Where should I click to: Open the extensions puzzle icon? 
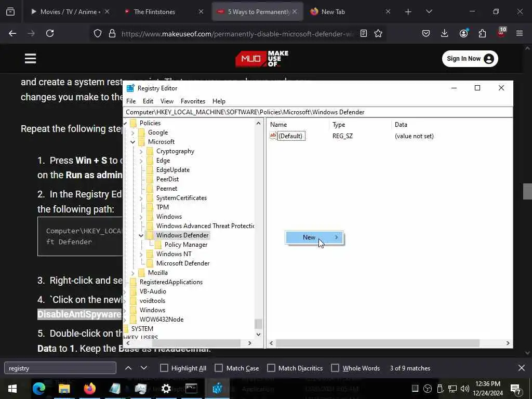click(x=482, y=33)
